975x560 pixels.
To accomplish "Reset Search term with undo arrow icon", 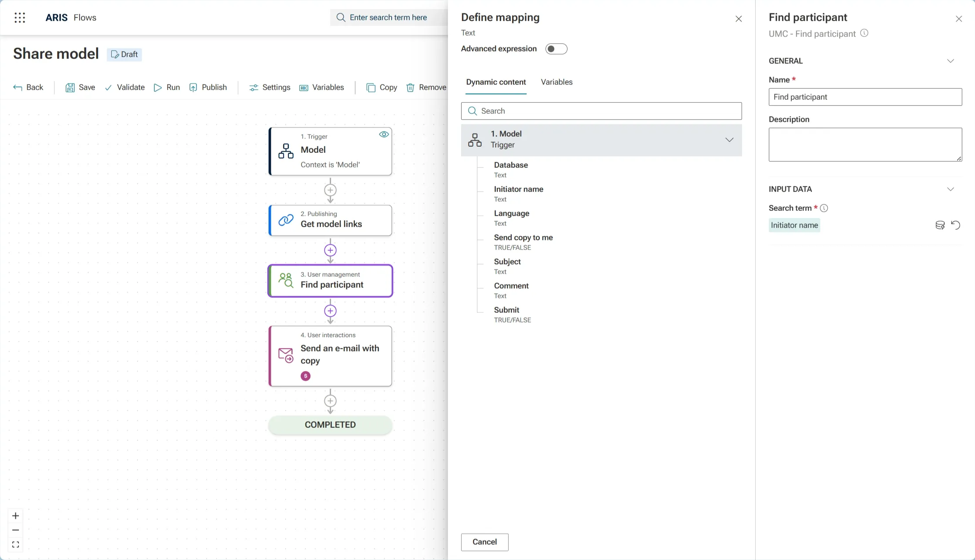I will click(956, 225).
